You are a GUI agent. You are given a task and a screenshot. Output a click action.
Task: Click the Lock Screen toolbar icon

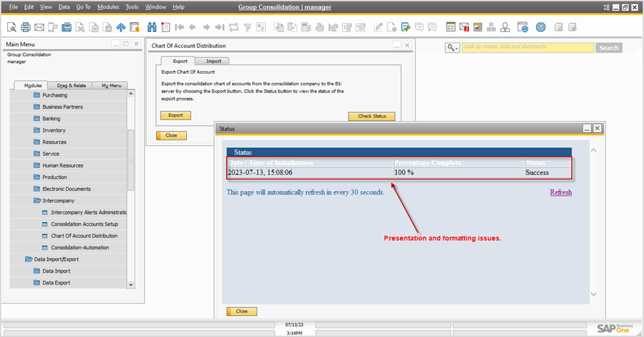(x=135, y=28)
